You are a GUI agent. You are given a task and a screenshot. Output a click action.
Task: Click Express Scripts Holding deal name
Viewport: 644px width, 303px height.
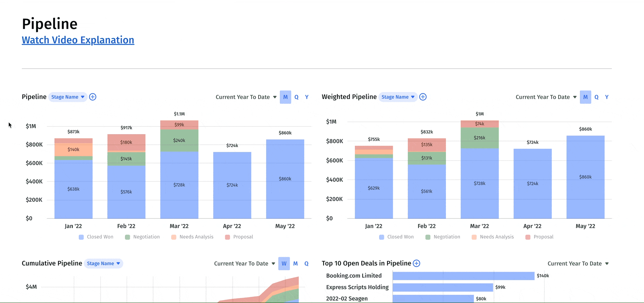(x=357, y=287)
